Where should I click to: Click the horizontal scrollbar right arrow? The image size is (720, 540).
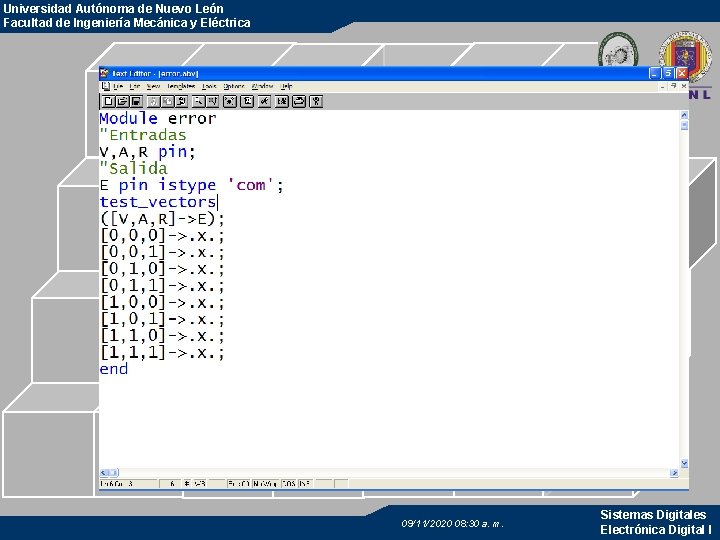click(675, 472)
